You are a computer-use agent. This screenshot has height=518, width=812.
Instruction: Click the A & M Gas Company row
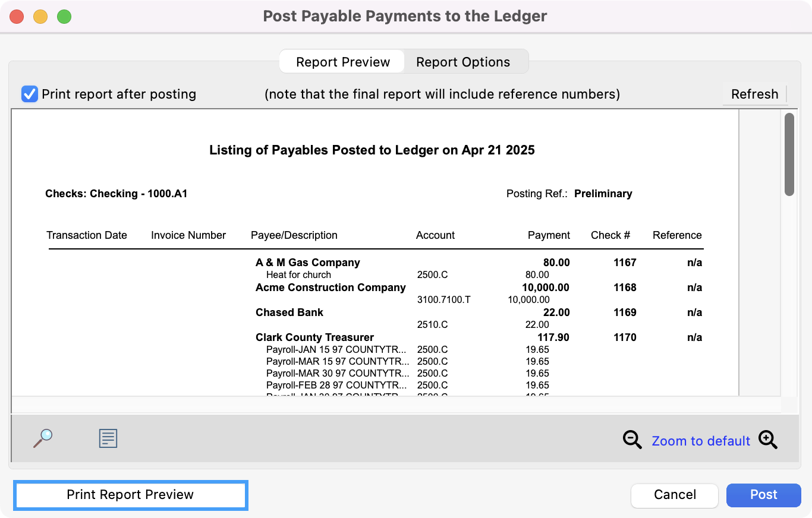(307, 263)
